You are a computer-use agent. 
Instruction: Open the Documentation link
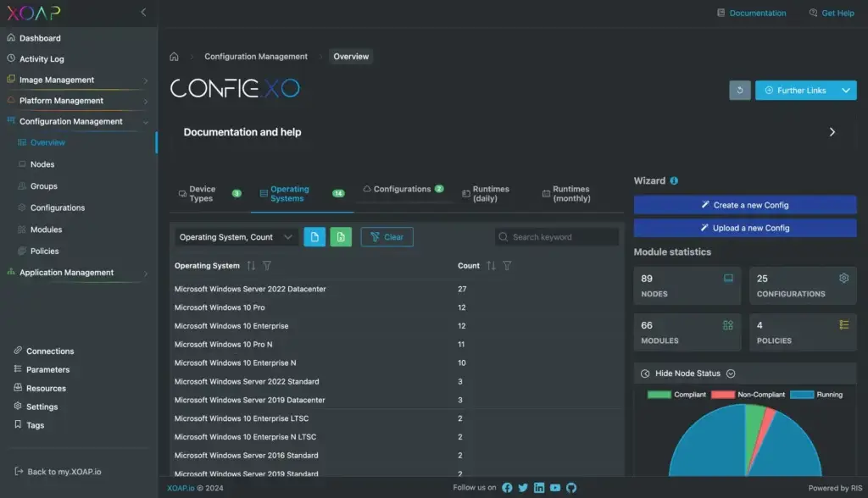tap(751, 13)
